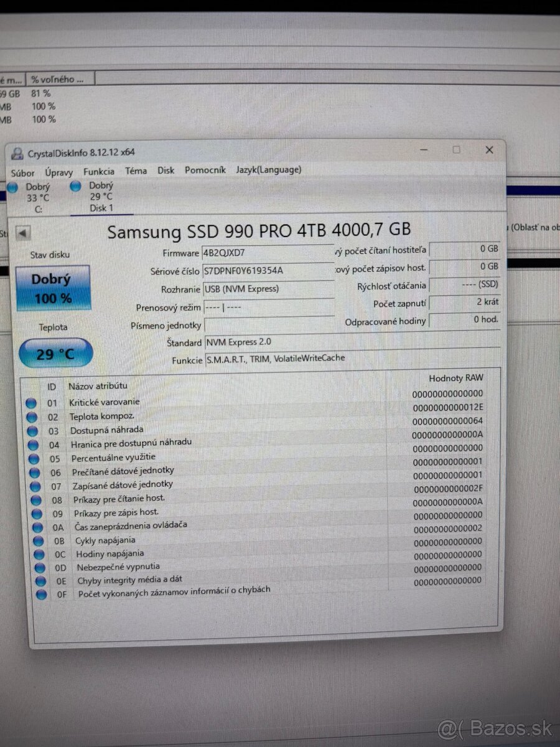This screenshot has height=747, width=560.
Task: Click the RAW value 0000000000002F
Action: (x=448, y=489)
